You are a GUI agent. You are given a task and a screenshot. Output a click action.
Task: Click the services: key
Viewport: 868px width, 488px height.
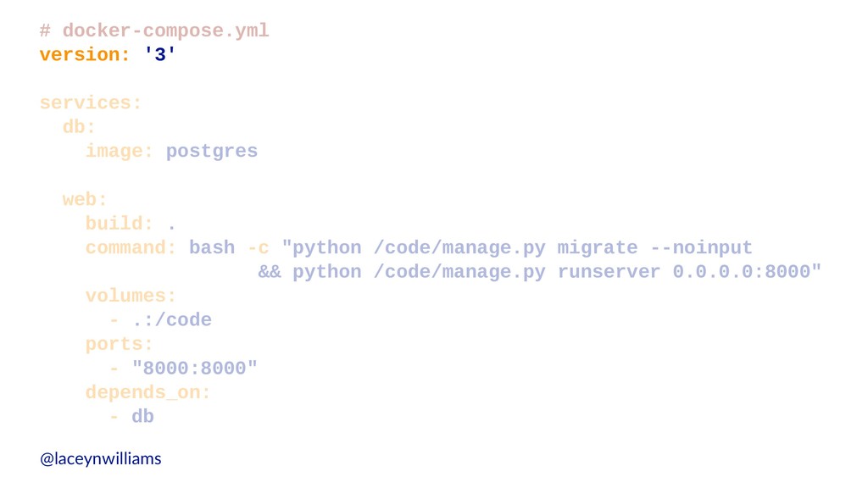pyautogui.click(x=91, y=103)
